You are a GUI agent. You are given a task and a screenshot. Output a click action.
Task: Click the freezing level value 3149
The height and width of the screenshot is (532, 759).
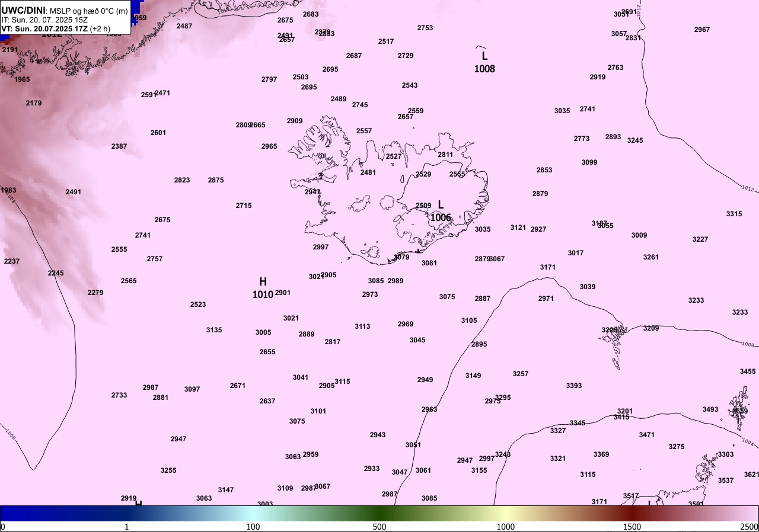[473, 376]
